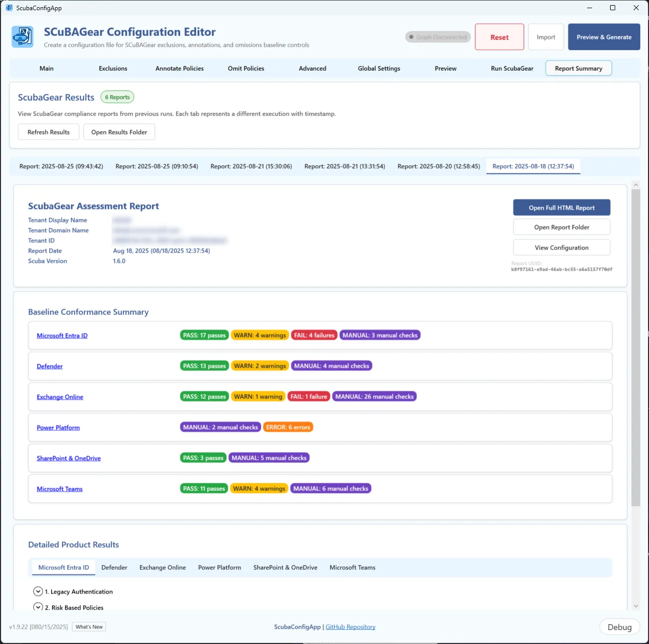
Task: Click Defender WARN: 2 warnings badge
Action: coord(260,366)
